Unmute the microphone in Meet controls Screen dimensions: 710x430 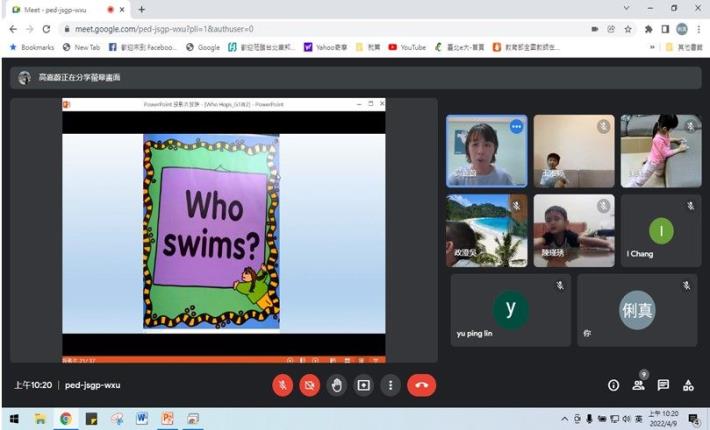coord(283,385)
